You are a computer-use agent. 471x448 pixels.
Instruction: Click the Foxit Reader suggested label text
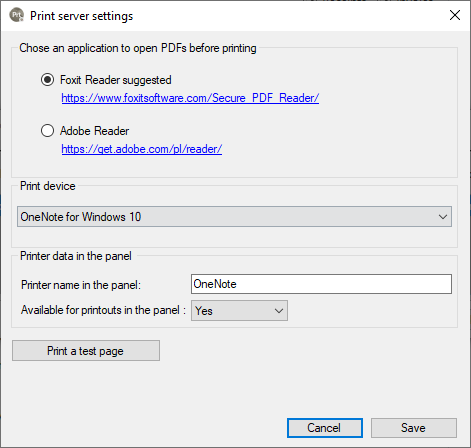click(116, 80)
